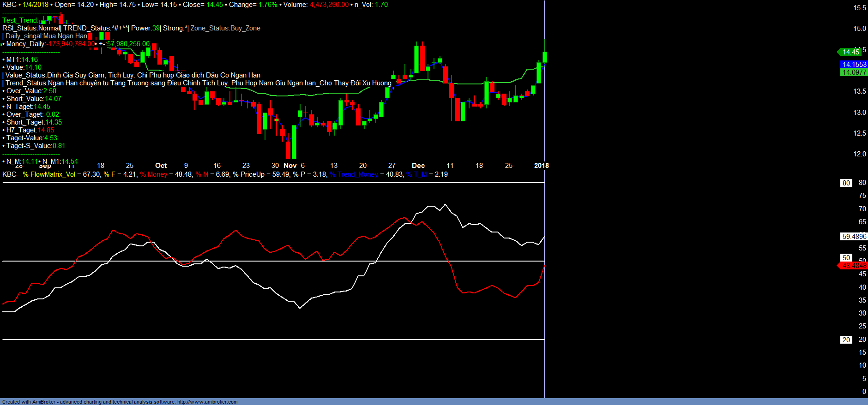Click the Nov month marker on date axis
The height and width of the screenshot is (405, 868).
[290, 166]
